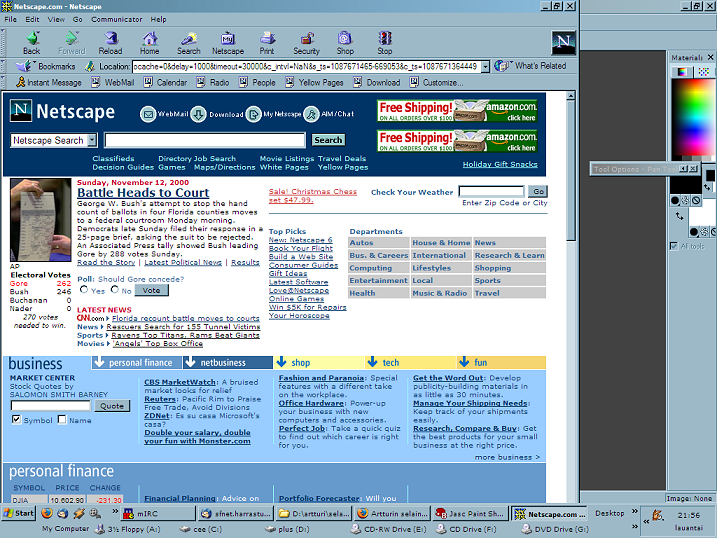Open the Start menu button
Image resolution: width=717 pixels, height=538 pixels.
pos(18,513)
